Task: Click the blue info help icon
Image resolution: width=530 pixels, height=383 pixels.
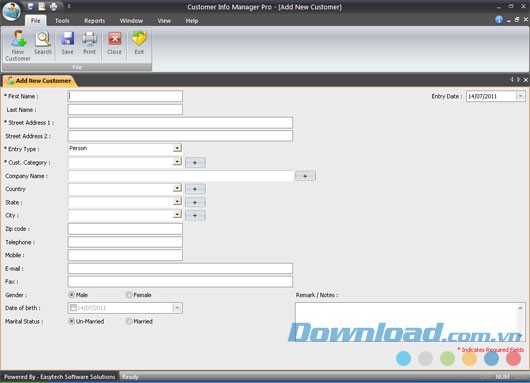Action: pos(499,20)
